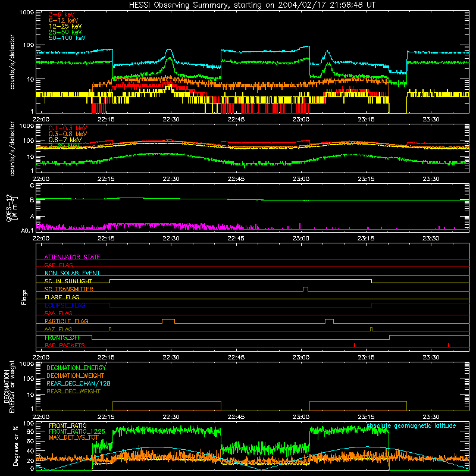Screen dimensions: 476x476
Task: Click the C tick label in GOES panel
Action: [x=32, y=185]
